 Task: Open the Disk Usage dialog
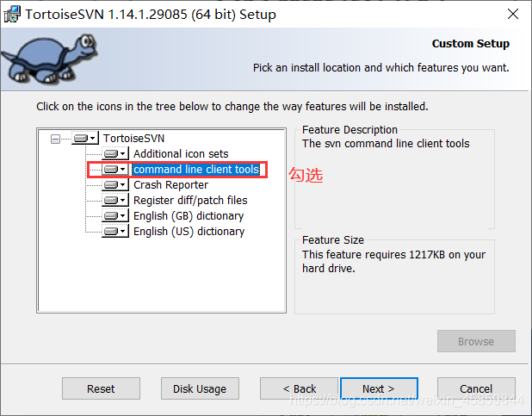[200, 388]
